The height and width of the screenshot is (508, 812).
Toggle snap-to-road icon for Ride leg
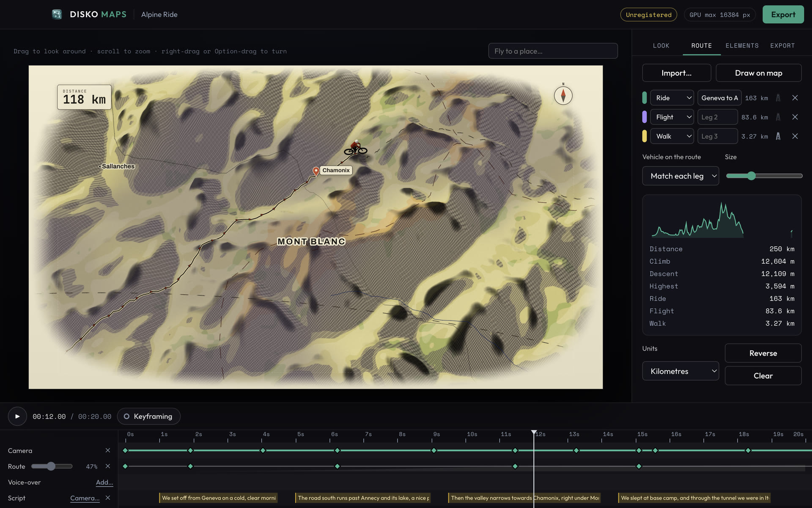click(x=778, y=98)
